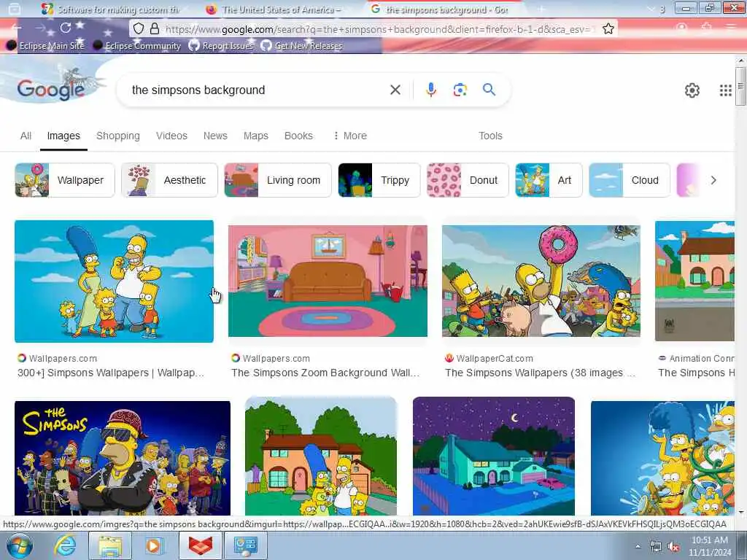Switch to the Maps tab
747x560 pixels.
tap(256, 136)
